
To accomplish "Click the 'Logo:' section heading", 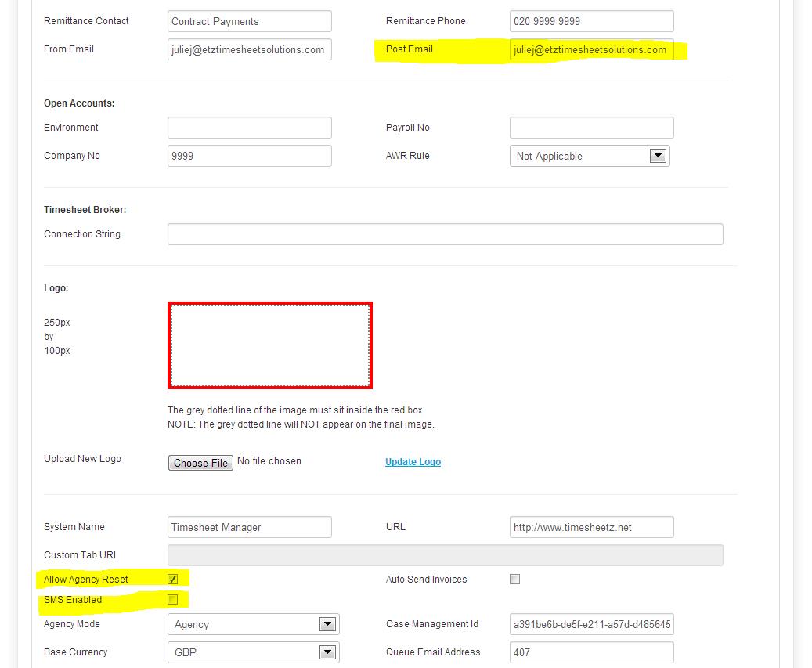I will pyautogui.click(x=56, y=288).
